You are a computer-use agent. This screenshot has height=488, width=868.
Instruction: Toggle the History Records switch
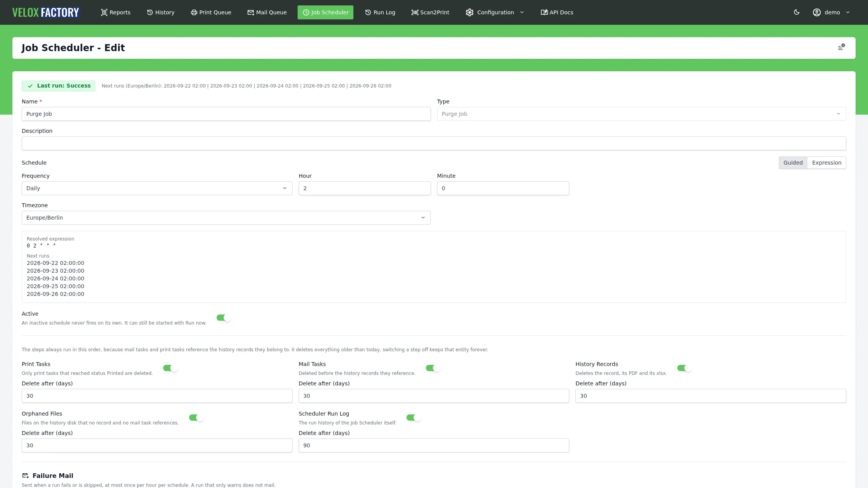pyautogui.click(x=685, y=368)
